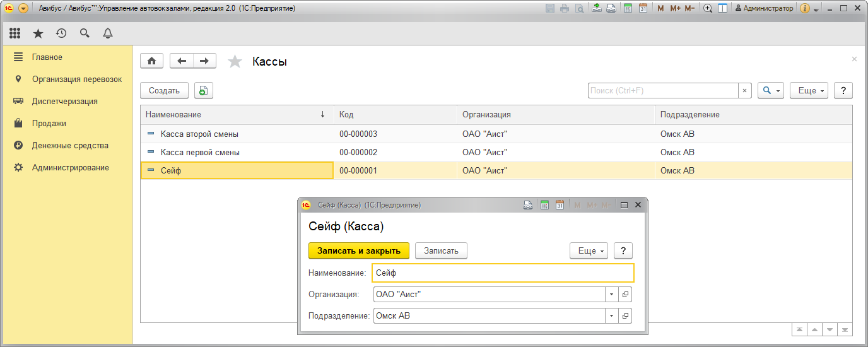Viewport: 868px width, 347px height.
Task: Open the Продажи section
Action: pos(49,123)
